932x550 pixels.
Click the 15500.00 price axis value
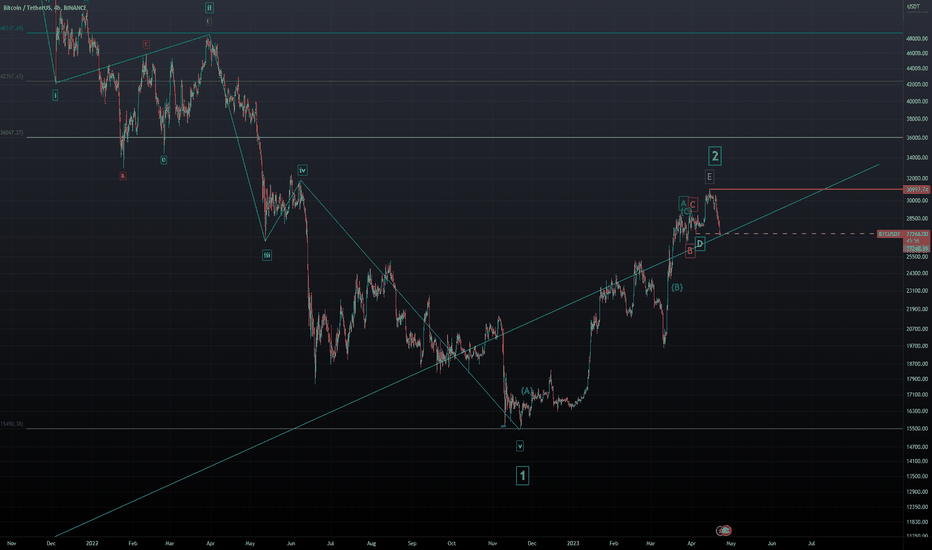click(917, 429)
